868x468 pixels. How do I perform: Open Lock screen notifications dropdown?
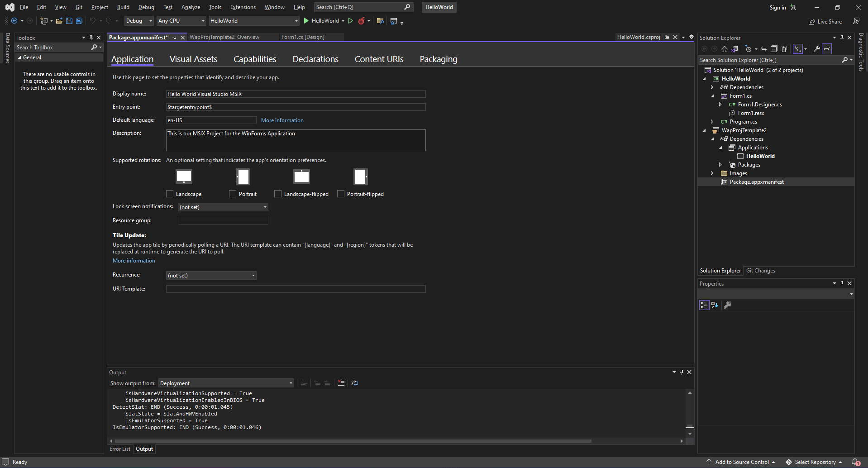[x=223, y=207]
